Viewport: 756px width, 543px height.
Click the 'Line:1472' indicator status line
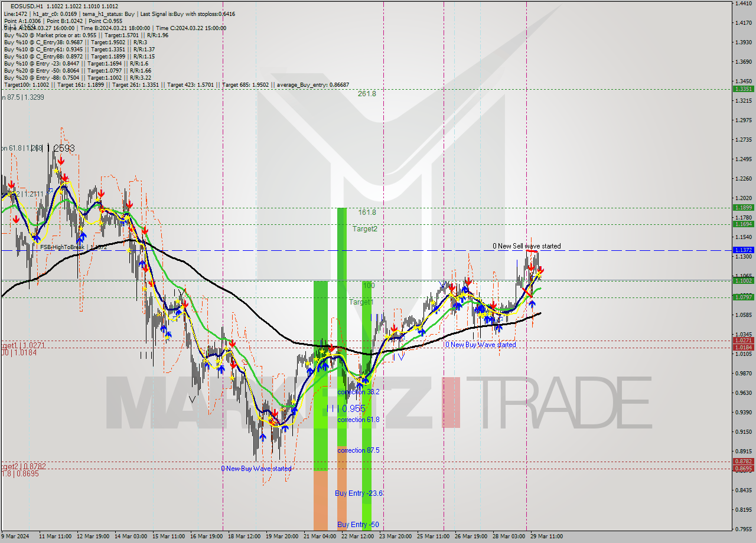coord(119,14)
